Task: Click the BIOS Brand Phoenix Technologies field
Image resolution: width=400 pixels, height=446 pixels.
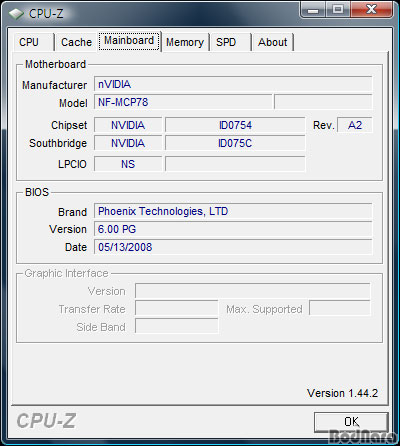Action: [233, 211]
